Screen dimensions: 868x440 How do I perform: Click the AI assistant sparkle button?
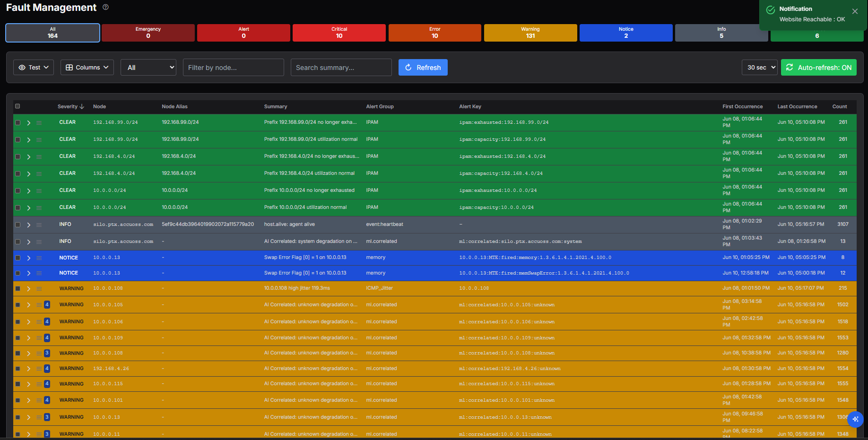(855, 419)
